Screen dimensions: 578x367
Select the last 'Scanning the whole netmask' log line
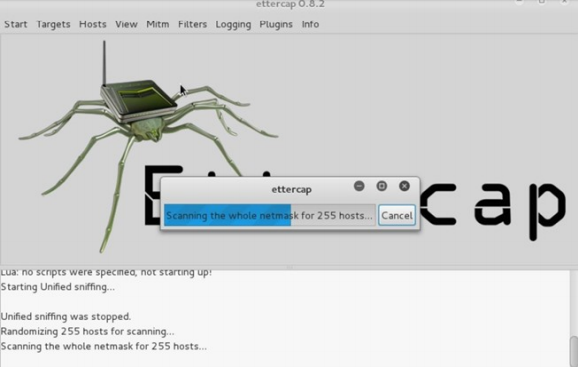click(x=104, y=346)
